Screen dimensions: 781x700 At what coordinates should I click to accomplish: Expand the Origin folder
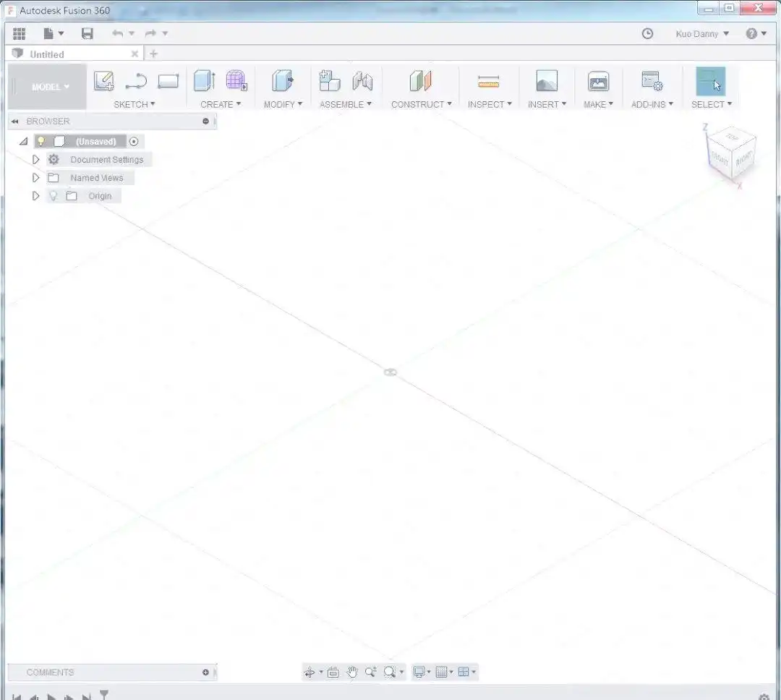tap(36, 196)
